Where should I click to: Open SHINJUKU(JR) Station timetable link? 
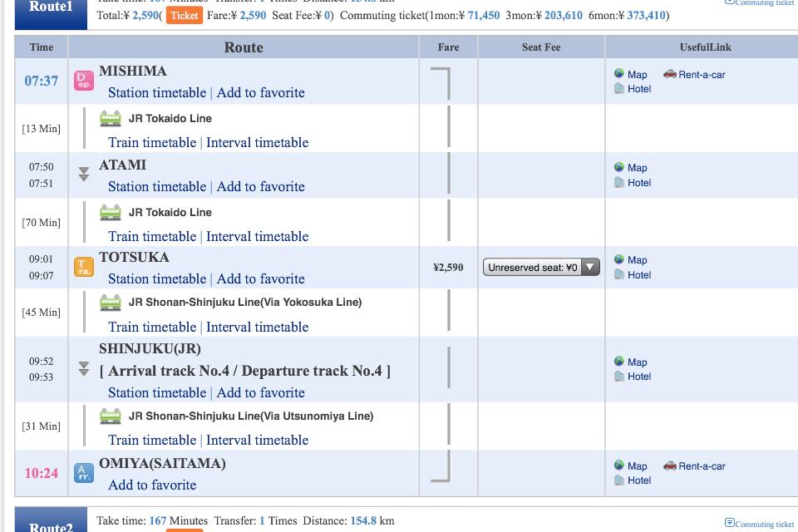pos(157,393)
